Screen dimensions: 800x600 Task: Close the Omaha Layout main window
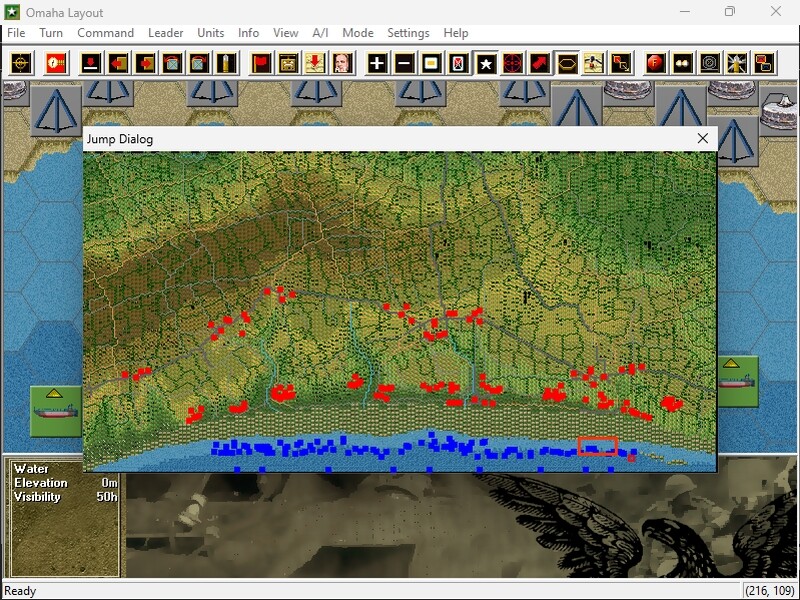pyautogui.click(x=776, y=12)
